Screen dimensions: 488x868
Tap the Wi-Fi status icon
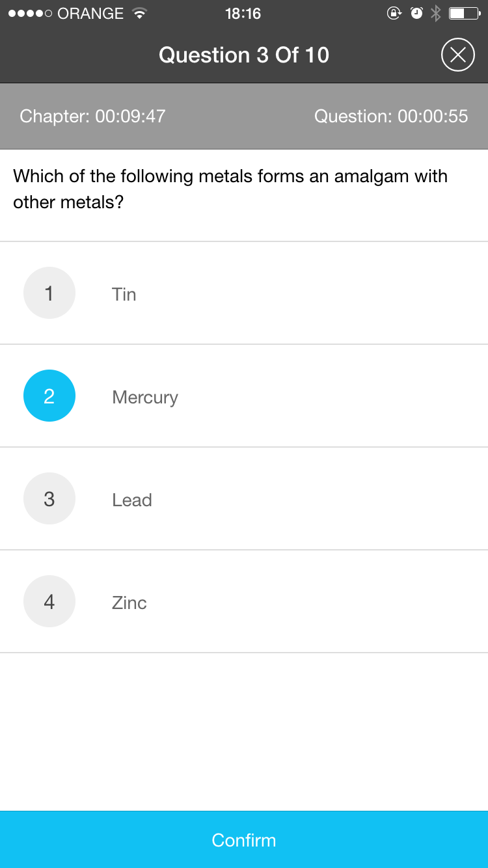pyautogui.click(x=139, y=13)
